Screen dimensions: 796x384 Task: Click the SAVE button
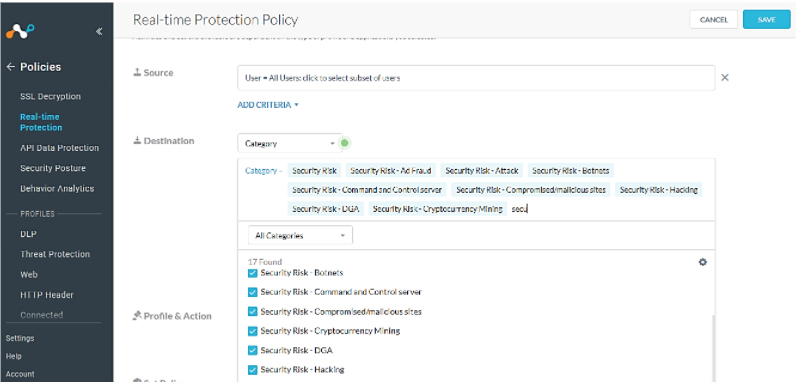[767, 20]
